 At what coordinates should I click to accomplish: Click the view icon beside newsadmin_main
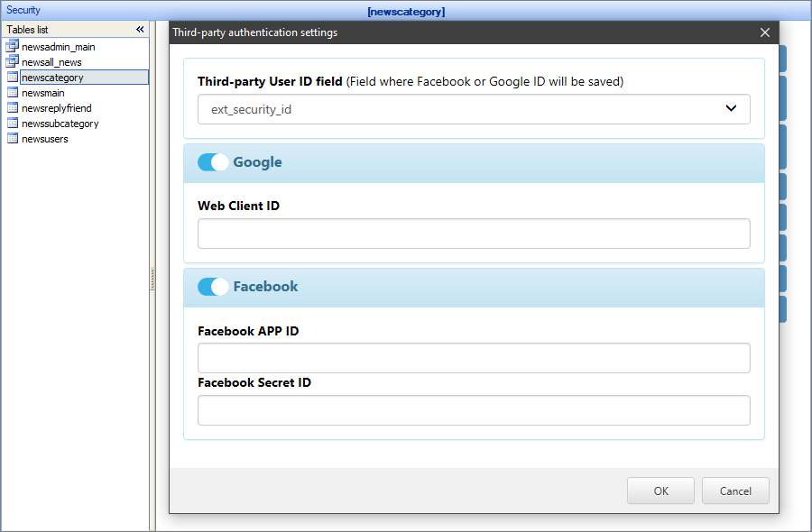[x=12, y=47]
